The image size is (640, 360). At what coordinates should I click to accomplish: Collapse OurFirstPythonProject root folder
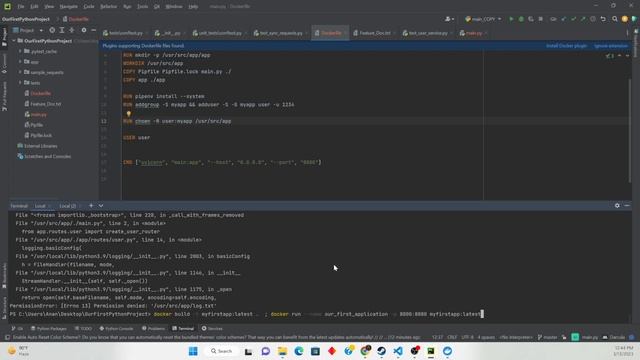tap(14, 41)
